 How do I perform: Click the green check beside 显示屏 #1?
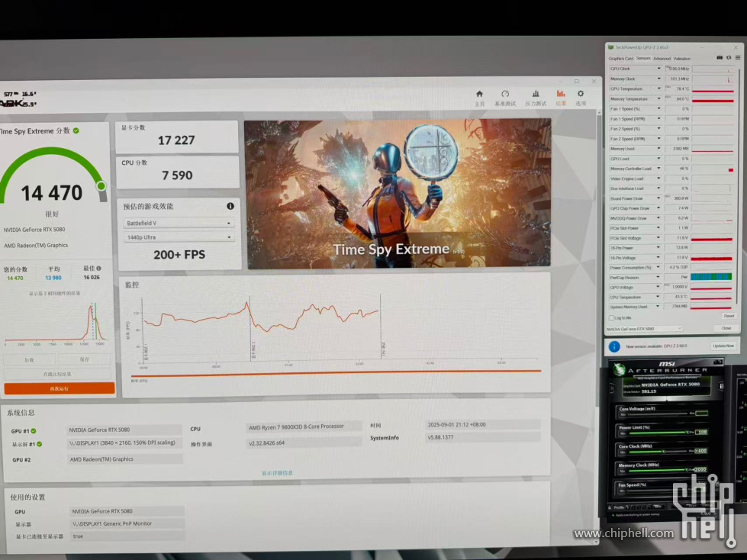(x=40, y=444)
